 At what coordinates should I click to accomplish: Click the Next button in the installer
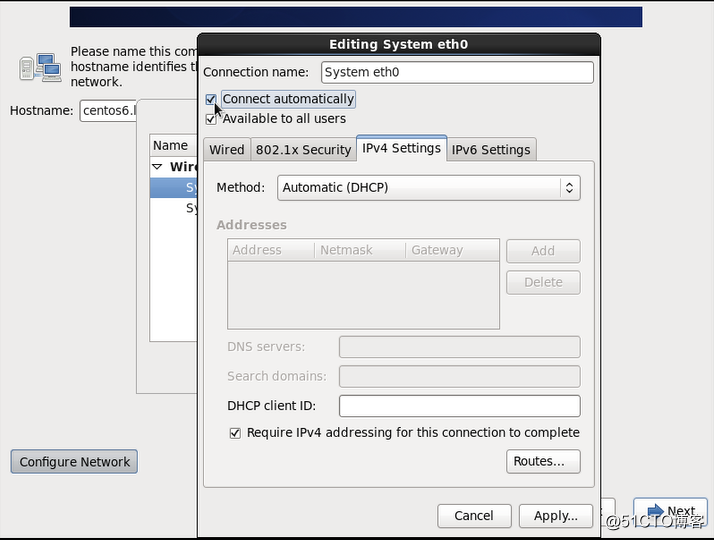coord(670,511)
